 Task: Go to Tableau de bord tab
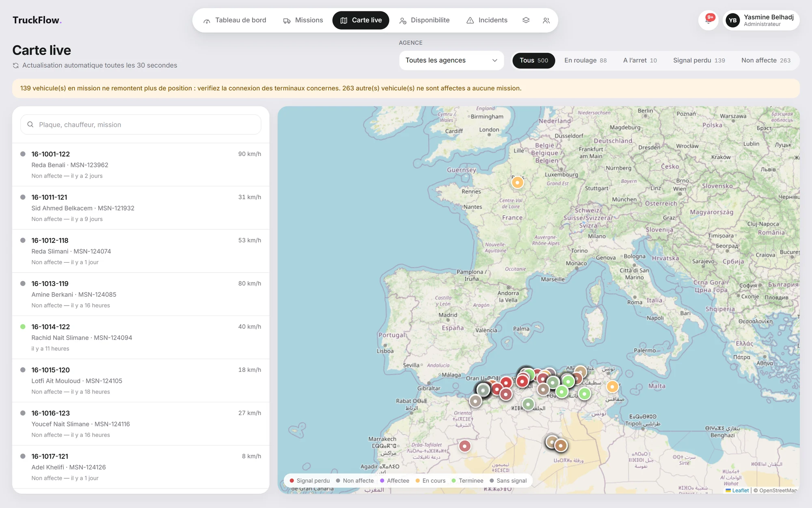tap(235, 20)
